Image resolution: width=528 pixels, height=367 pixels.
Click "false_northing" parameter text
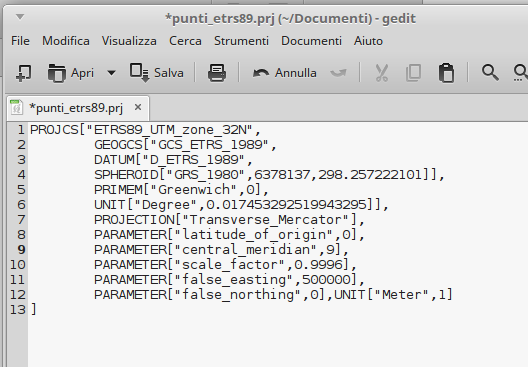tap(237, 295)
